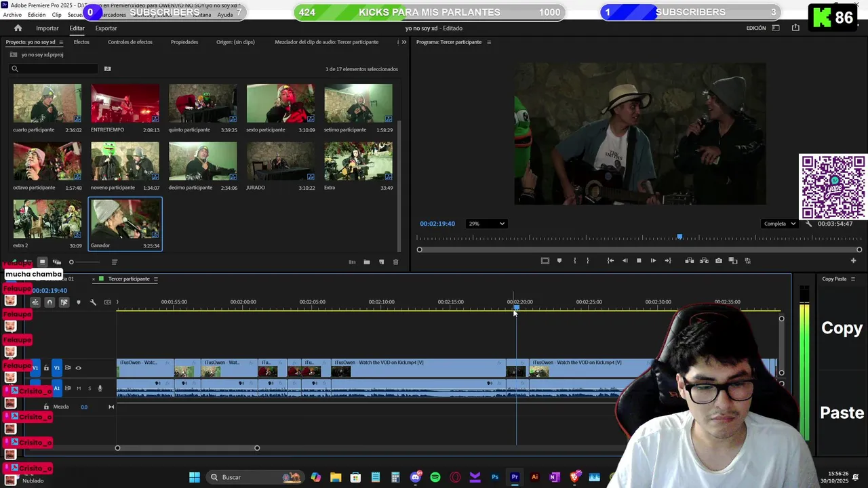Open the Archivo menu

tap(12, 15)
